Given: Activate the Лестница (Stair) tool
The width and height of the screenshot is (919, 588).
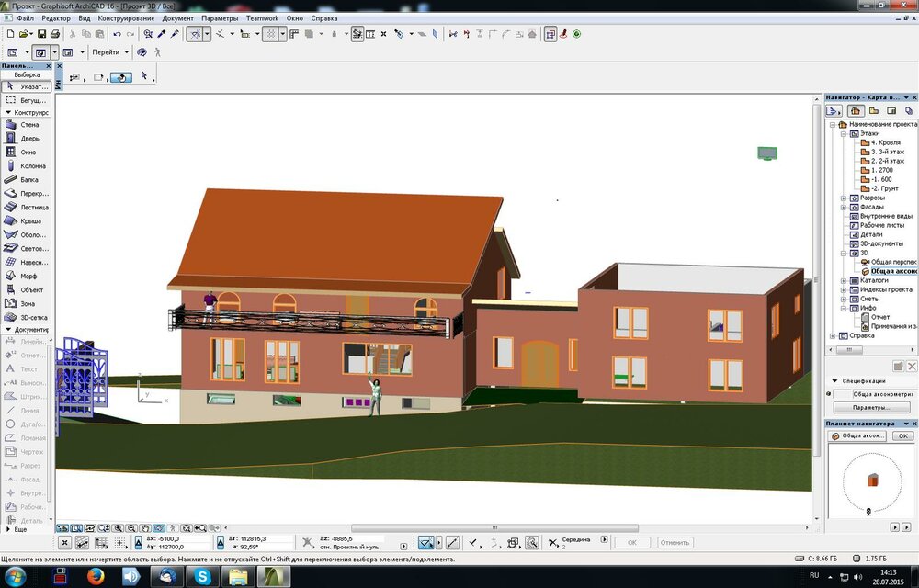Looking at the screenshot, I should 28,208.
